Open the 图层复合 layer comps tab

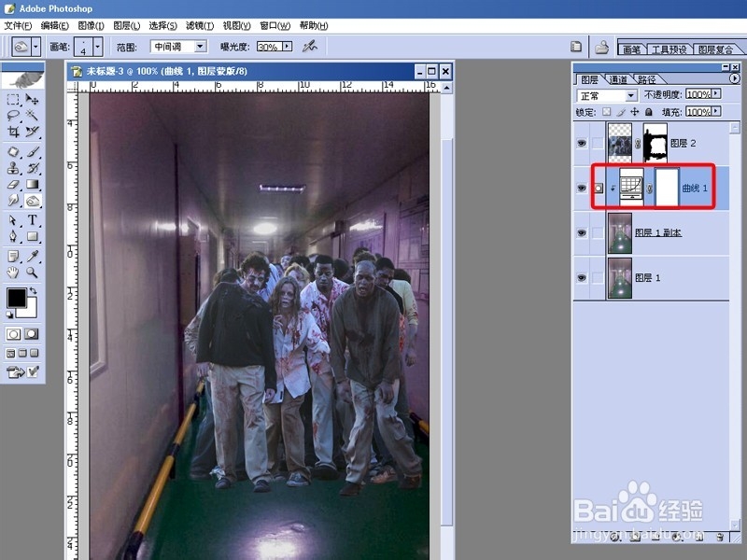pyautogui.click(x=715, y=49)
